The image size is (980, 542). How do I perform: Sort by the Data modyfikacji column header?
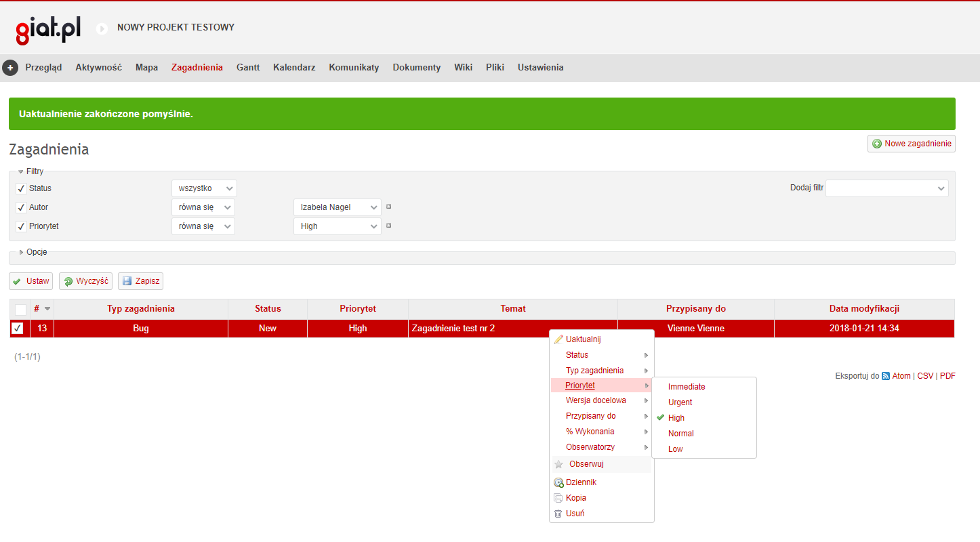click(864, 309)
